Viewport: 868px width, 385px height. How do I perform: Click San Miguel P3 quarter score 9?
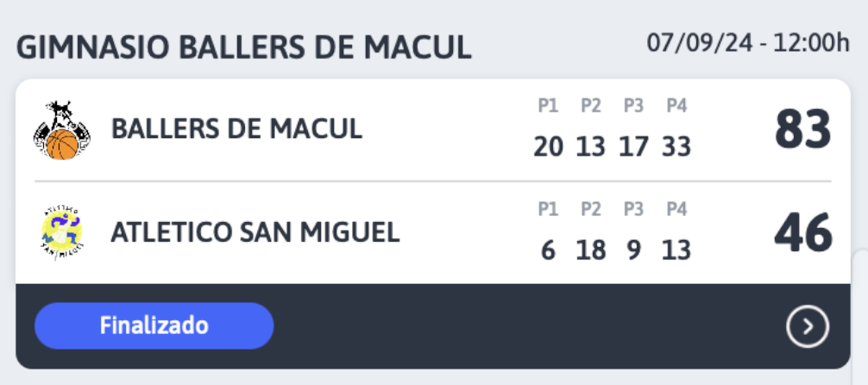(634, 251)
